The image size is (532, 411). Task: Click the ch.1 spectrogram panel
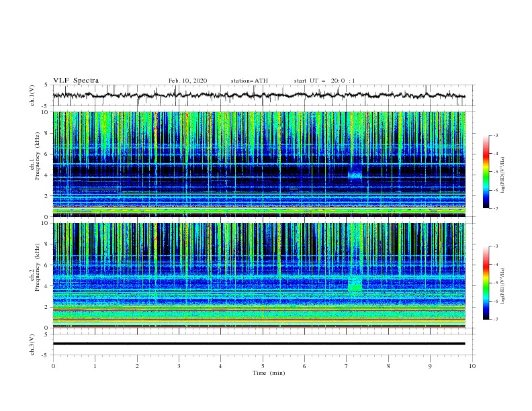click(x=259, y=164)
